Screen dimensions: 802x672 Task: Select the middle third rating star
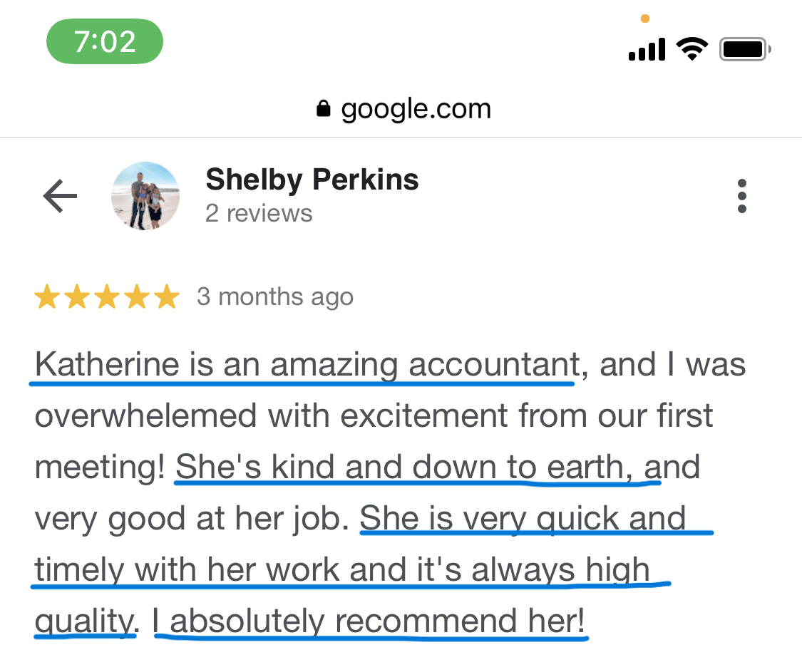coord(107,297)
